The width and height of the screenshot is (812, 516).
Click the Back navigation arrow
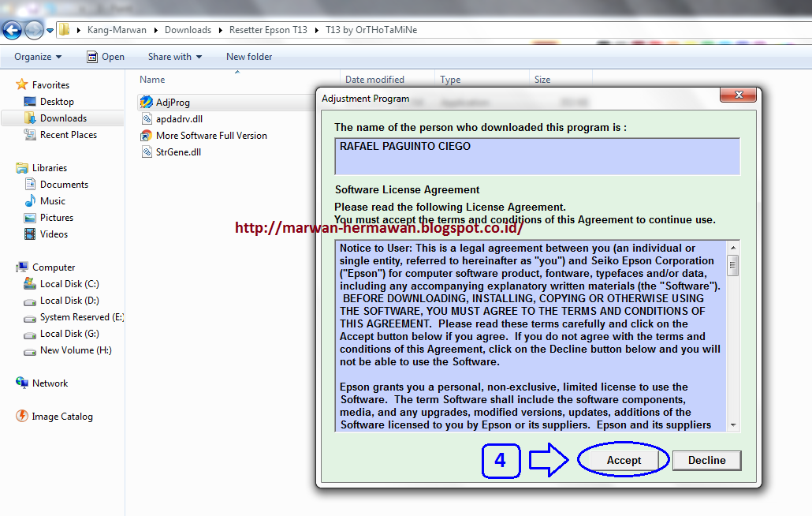[13, 30]
